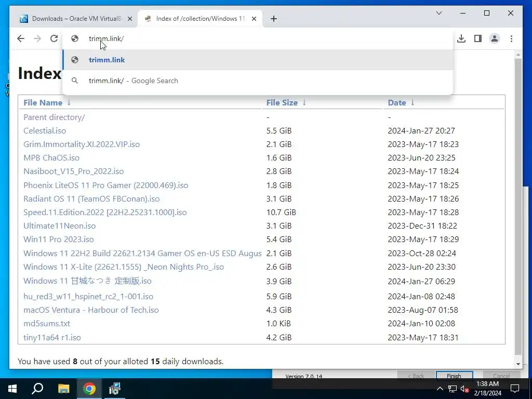Open the Parent directory/ link
Screen dimensions: 532x399
pyautogui.click(x=54, y=117)
